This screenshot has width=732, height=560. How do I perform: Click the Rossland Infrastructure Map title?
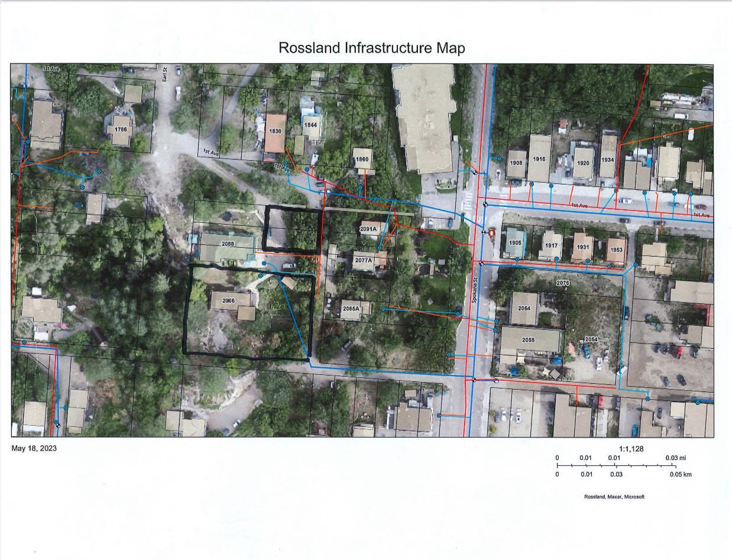point(371,48)
